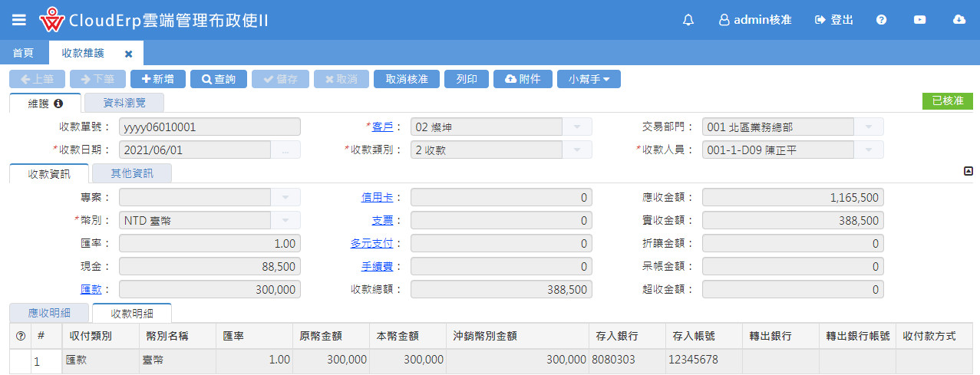The height and width of the screenshot is (375, 980).
Task: Open the 收款人員 dropdown arrow
Action: (x=869, y=150)
